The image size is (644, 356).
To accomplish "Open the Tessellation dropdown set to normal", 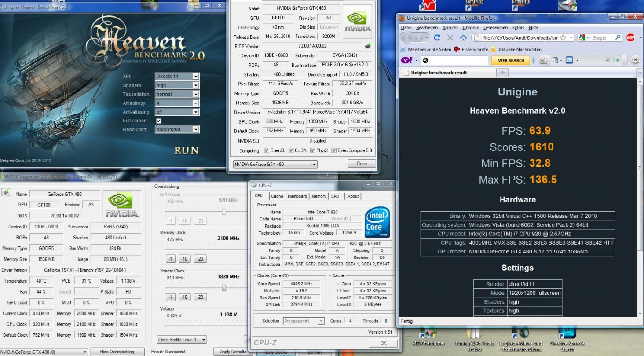I will pyautogui.click(x=177, y=94).
